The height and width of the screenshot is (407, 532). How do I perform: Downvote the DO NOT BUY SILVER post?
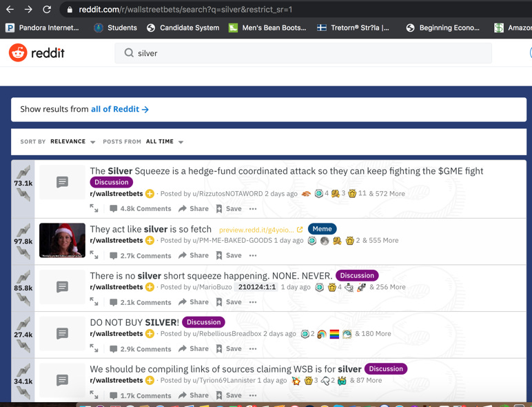pos(23,346)
